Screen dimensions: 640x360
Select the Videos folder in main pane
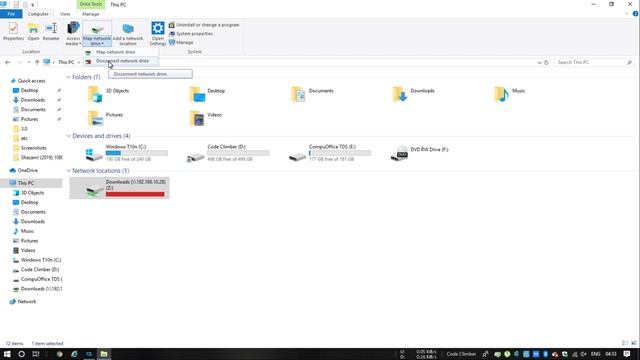[x=206, y=118]
